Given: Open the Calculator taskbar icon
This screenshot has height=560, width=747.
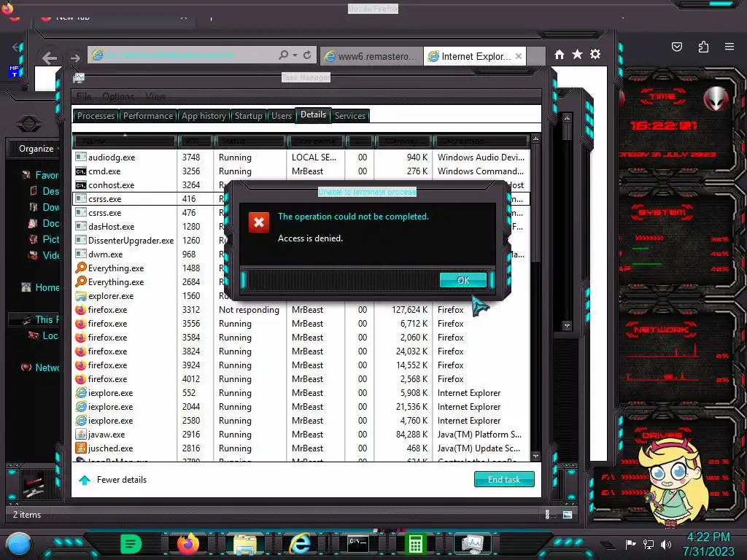Looking at the screenshot, I should tap(415, 544).
